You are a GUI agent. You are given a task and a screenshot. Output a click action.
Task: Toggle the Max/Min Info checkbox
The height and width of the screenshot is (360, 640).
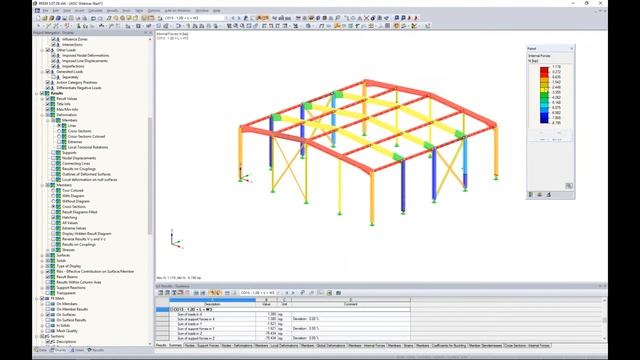pos(48,109)
